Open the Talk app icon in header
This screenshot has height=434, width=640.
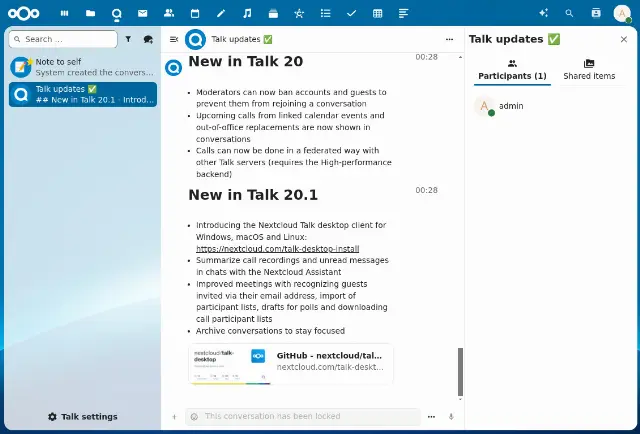[117, 14]
